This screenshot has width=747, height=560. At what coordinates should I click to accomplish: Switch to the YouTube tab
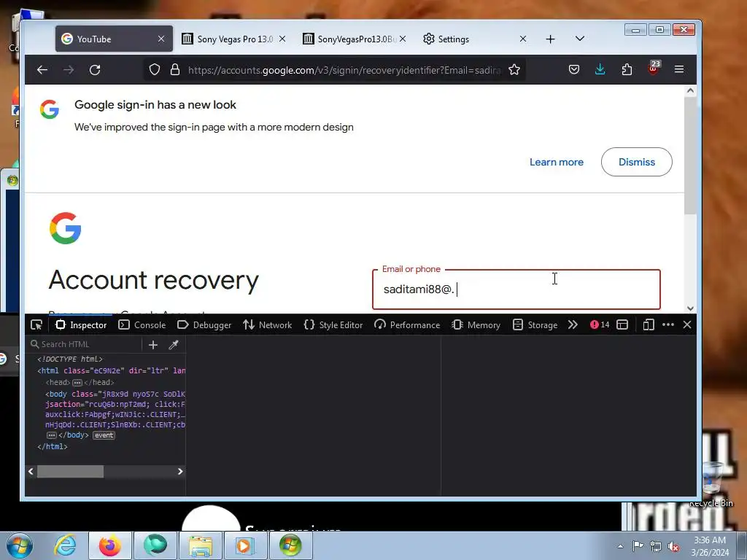coord(114,39)
